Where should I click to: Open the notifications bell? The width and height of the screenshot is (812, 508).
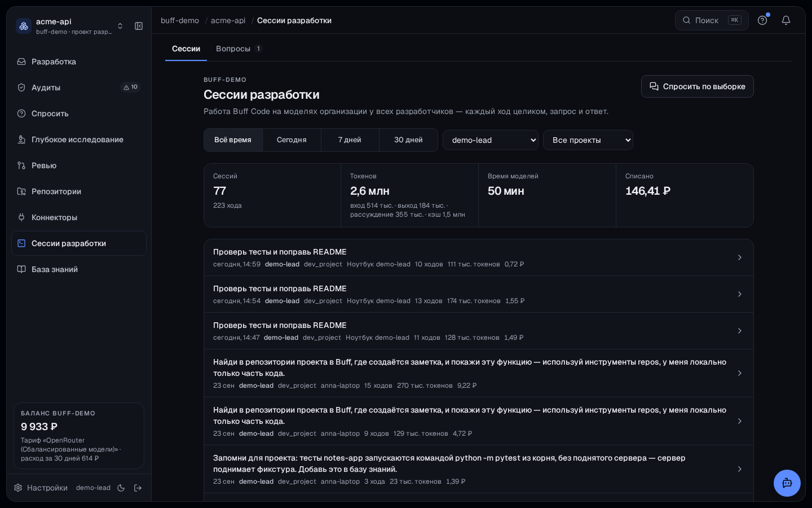pyautogui.click(x=786, y=20)
